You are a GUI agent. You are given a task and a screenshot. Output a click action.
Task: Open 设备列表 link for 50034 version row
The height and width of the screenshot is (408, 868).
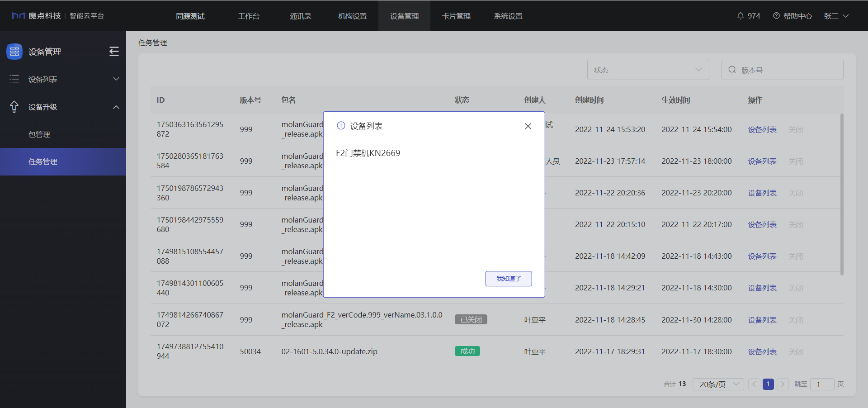coord(762,351)
